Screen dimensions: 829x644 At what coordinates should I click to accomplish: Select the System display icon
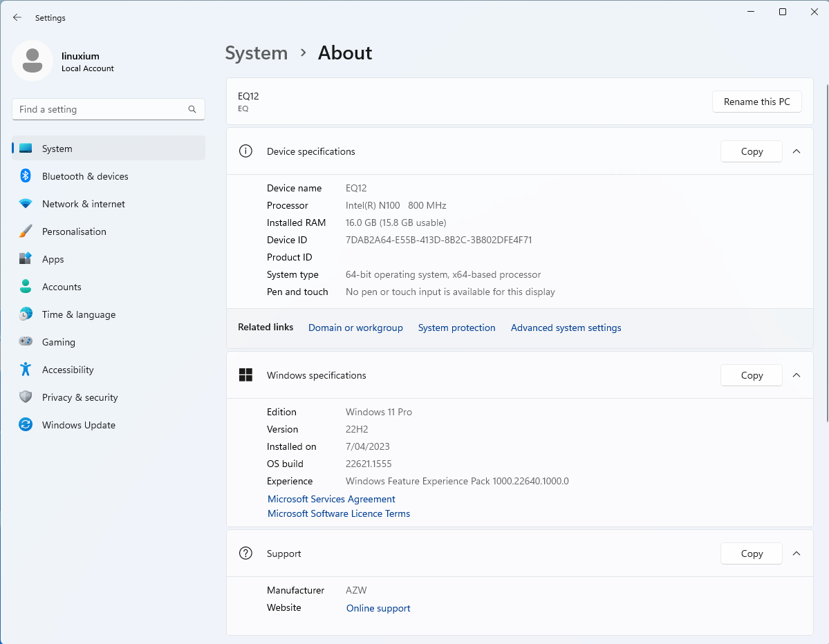26,149
